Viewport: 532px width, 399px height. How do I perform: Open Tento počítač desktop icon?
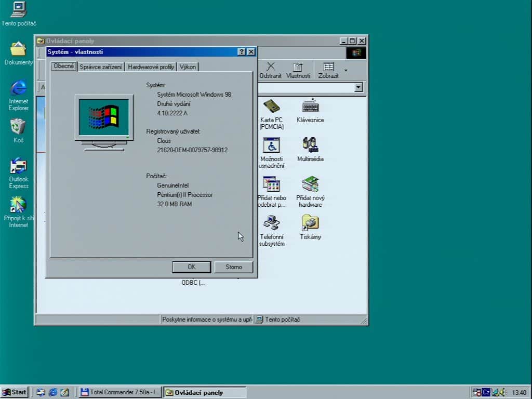pos(19,14)
